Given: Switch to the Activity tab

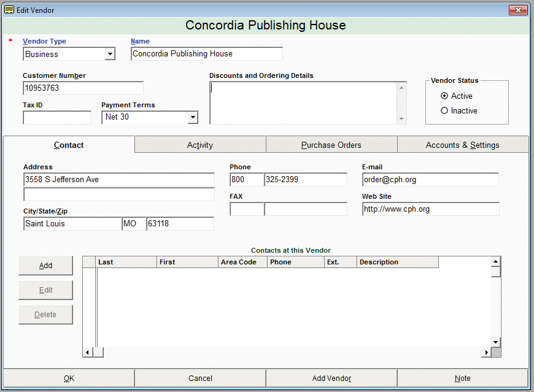Looking at the screenshot, I should [200, 145].
